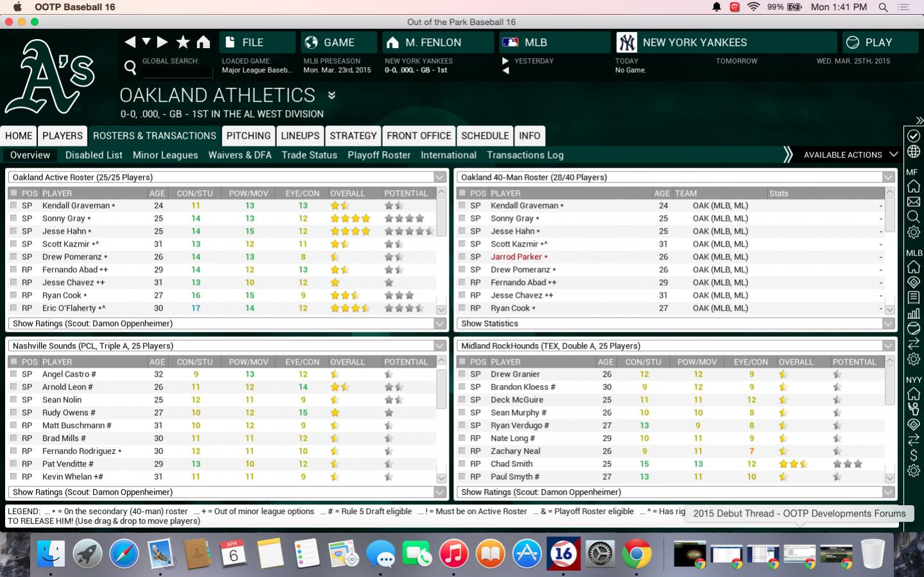Image resolution: width=924 pixels, height=577 pixels.
Task: Open the MF settings gear icon
Action: click(913, 232)
